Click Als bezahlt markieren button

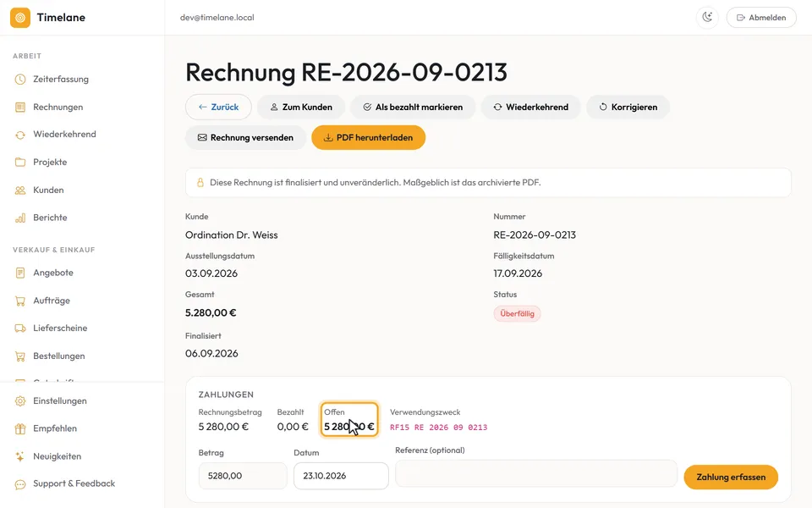point(413,107)
